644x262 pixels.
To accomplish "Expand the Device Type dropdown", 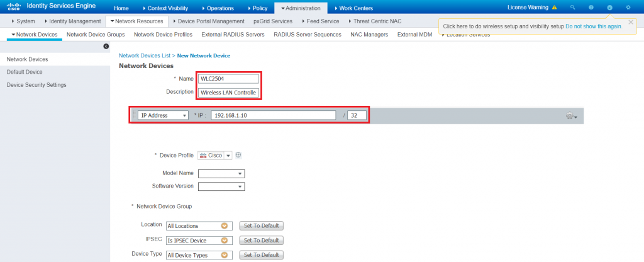I will pos(199,255).
